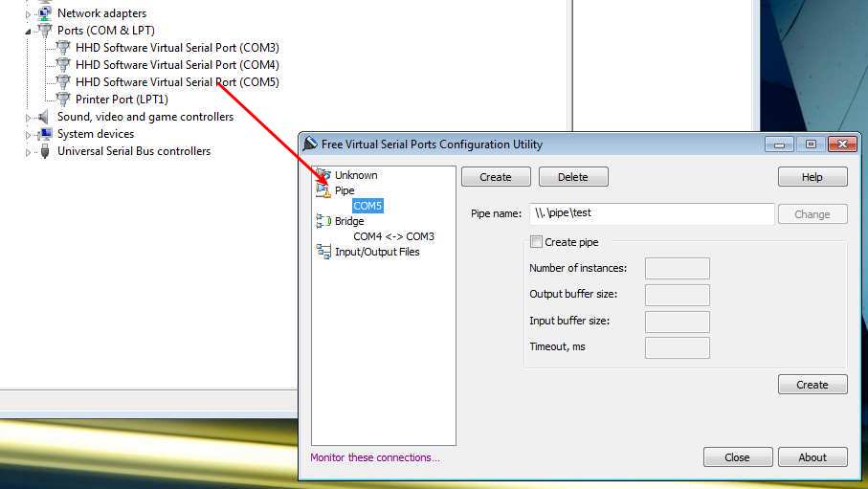The width and height of the screenshot is (868, 489).
Task: Click the COM5 serial port icon in Device Manager
Action: pyautogui.click(x=64, y=81)
